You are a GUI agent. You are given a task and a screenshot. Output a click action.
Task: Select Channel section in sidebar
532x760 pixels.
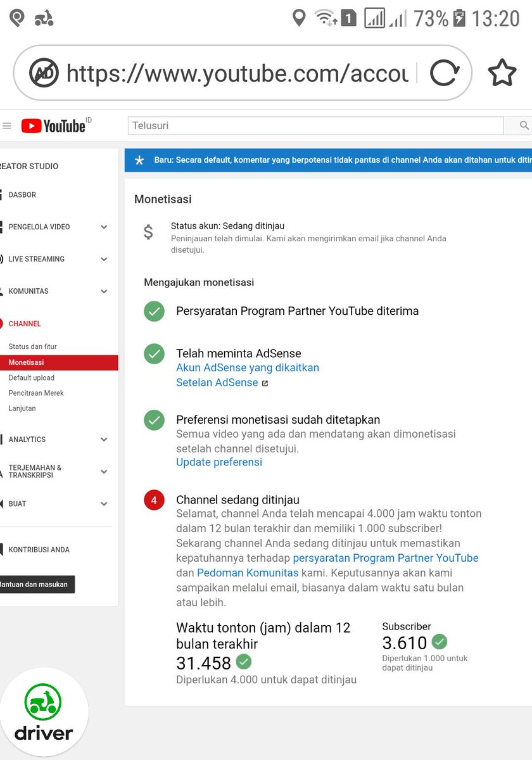click(x=25, y=324)
